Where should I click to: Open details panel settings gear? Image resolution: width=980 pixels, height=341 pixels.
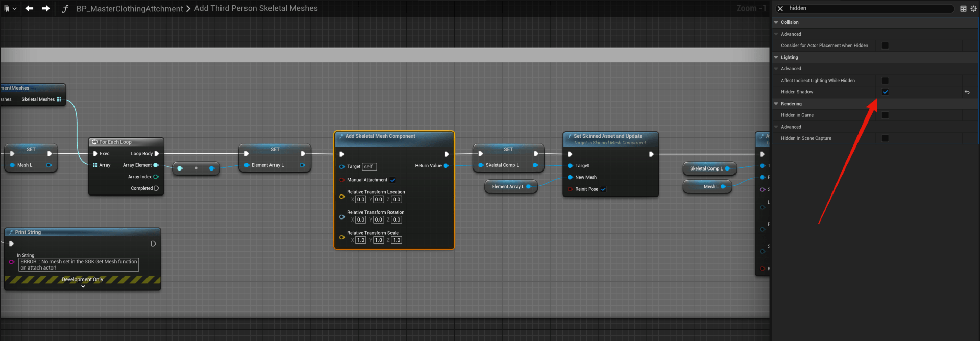tap(973, 9)
